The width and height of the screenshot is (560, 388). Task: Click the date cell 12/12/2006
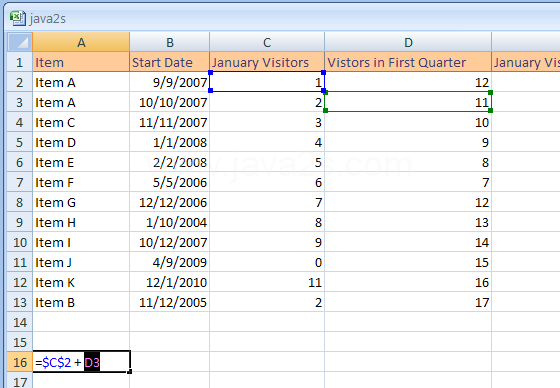[170, 202]
